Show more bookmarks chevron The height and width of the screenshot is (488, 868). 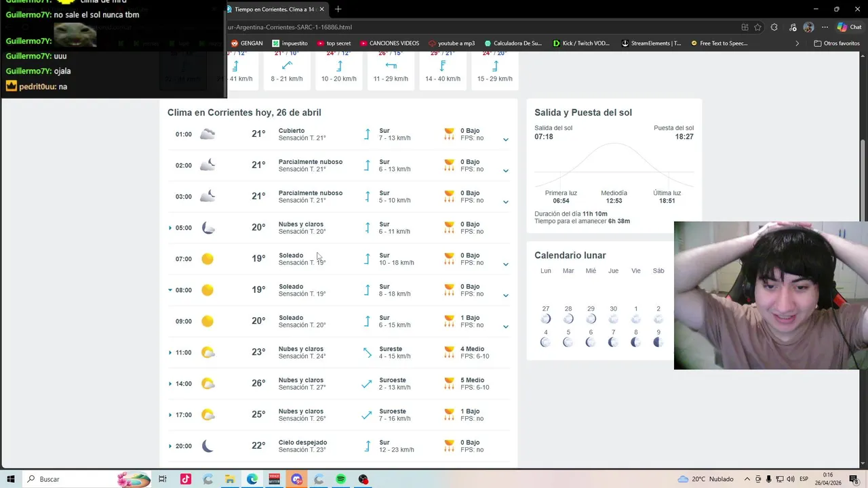[797, 43]
